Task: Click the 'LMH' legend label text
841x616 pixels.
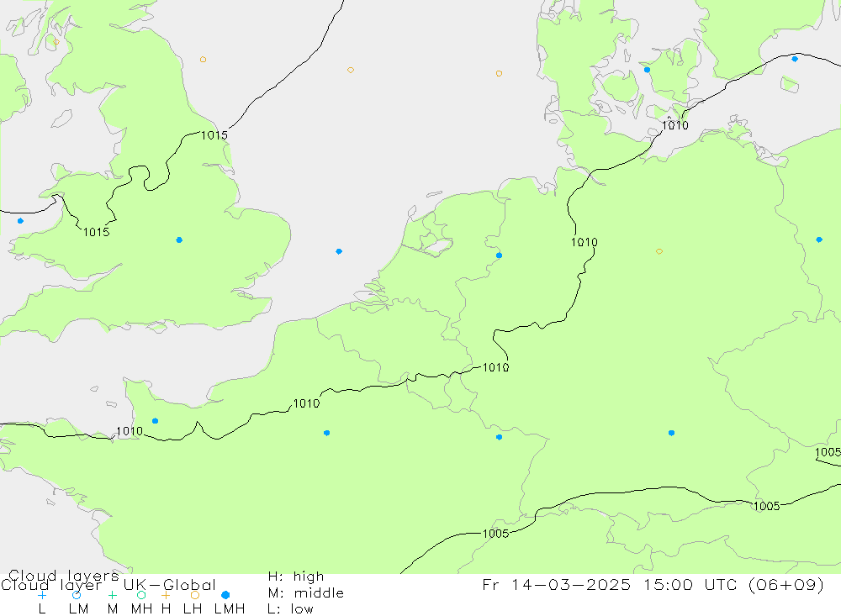Action: [230, 609]
